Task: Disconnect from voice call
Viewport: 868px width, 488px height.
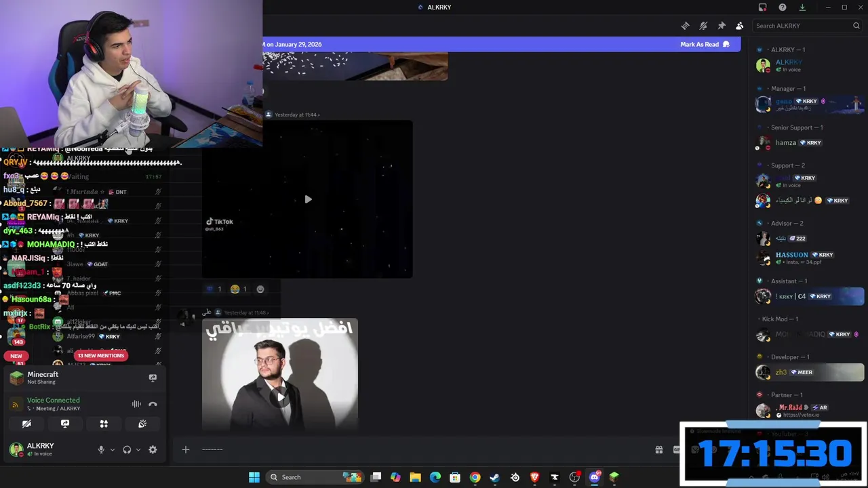Action: pos(153,404)
